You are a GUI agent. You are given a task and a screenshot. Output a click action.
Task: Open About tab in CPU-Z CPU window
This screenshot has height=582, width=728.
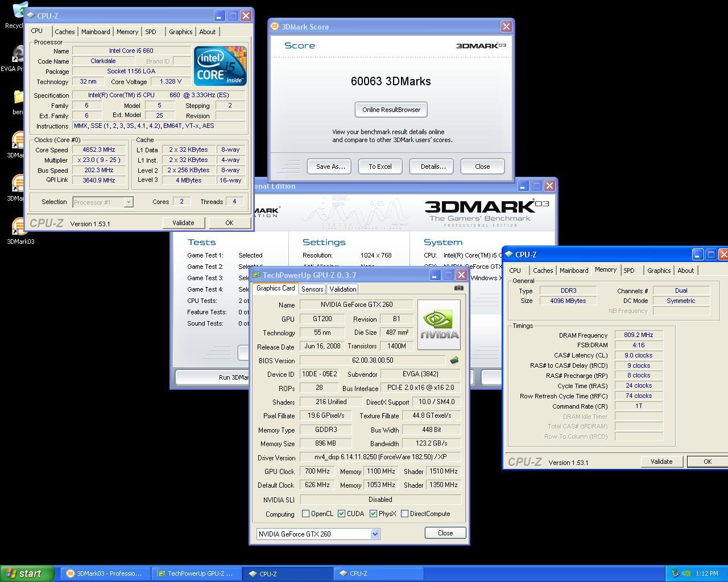[x=207, y=32]
